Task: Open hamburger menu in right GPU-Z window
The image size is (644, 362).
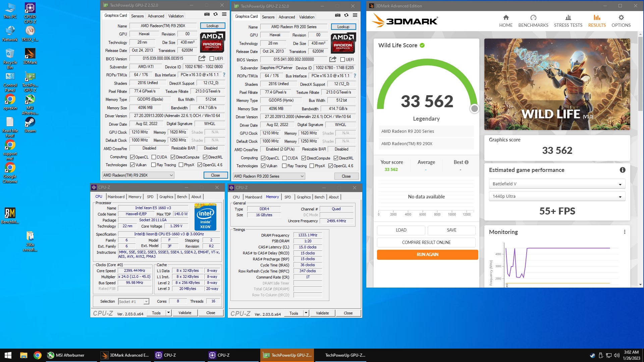Action: (x=355, y=15)
